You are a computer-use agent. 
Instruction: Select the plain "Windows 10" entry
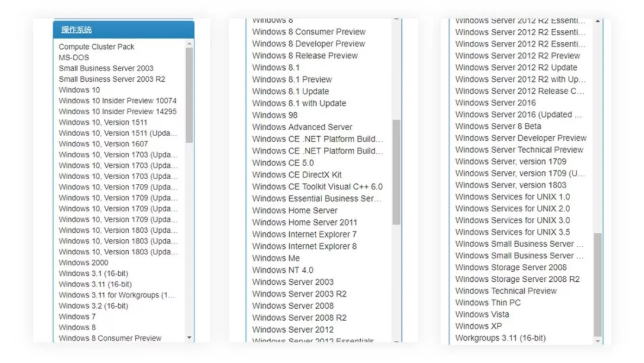click(79, 90)
